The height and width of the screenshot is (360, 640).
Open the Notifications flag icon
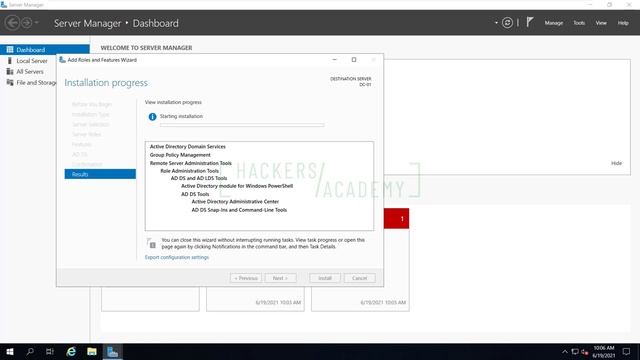point(529,22)
